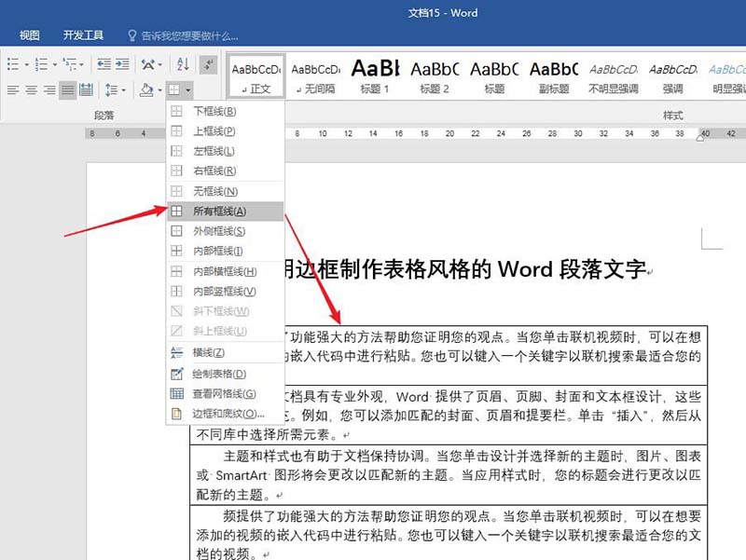The image size is (746, 560).
Task: Toggle show paragraph marks button
Action: pyautogui.click(x=209, y=64)
